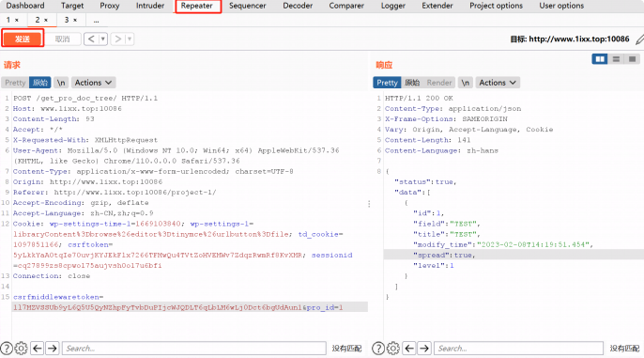Viewport: 644px width, 358px height.
Task: Open the Target tab
Action: point(72,6)
